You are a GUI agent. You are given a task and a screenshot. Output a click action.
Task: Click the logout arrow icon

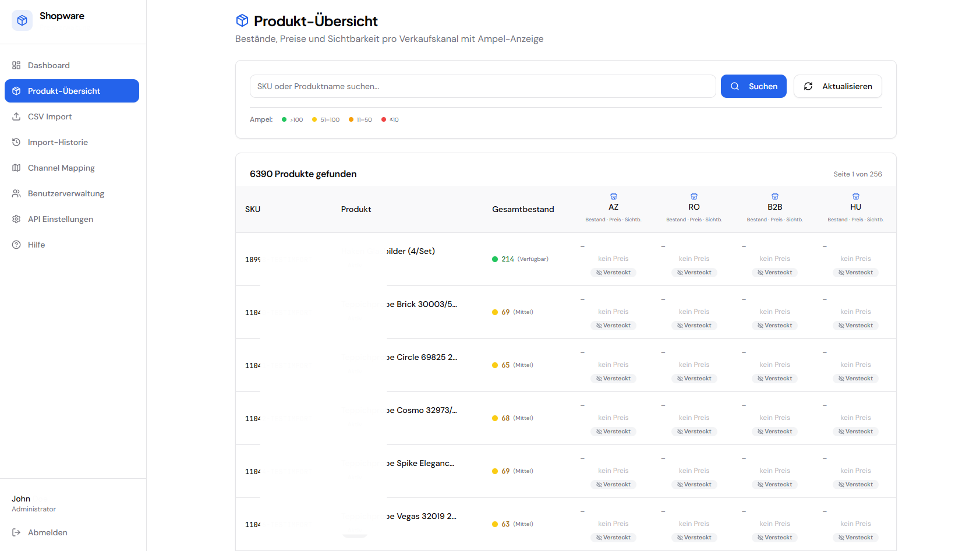[x=16, y=532]
